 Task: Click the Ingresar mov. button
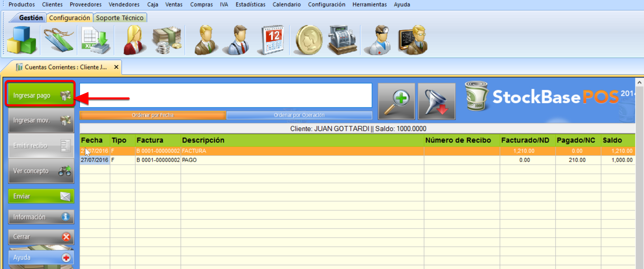click(x=41, y=120)
